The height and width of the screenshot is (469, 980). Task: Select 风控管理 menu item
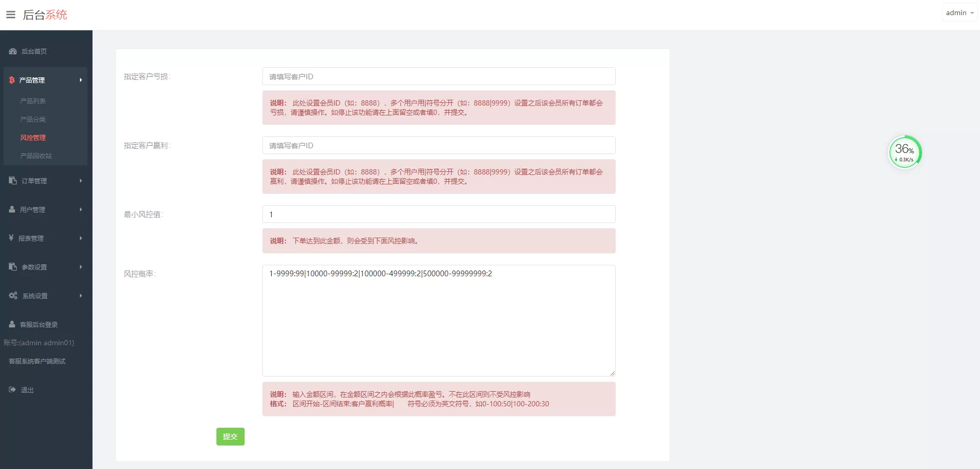33,137
